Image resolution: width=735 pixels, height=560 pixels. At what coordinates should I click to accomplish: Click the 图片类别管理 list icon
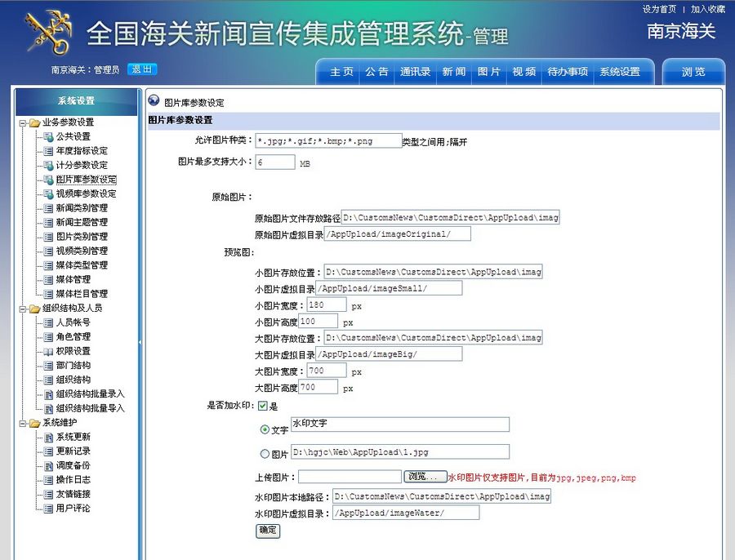click(48, 237)
